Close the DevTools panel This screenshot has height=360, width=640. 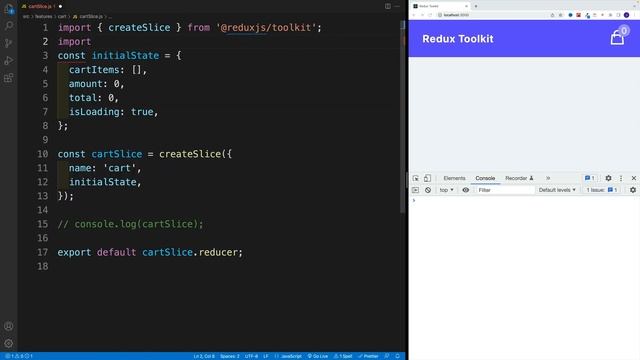(633, 178)
